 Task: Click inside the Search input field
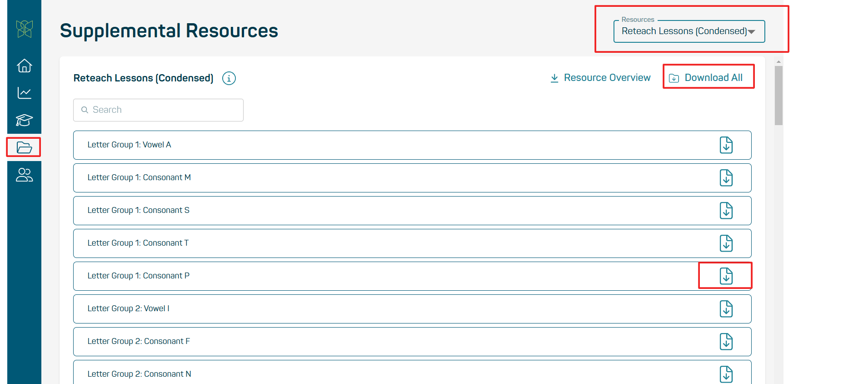tap(158, 110)
